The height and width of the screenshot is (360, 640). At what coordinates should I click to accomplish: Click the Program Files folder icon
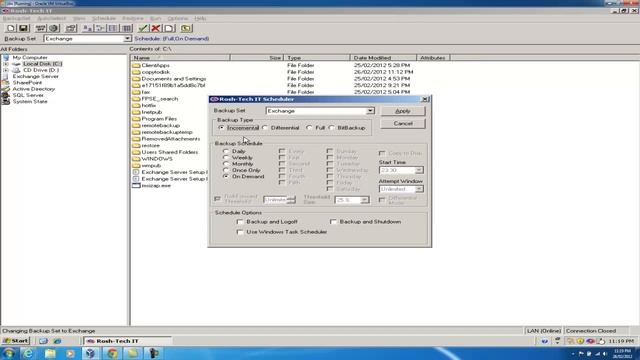(136, 119)
